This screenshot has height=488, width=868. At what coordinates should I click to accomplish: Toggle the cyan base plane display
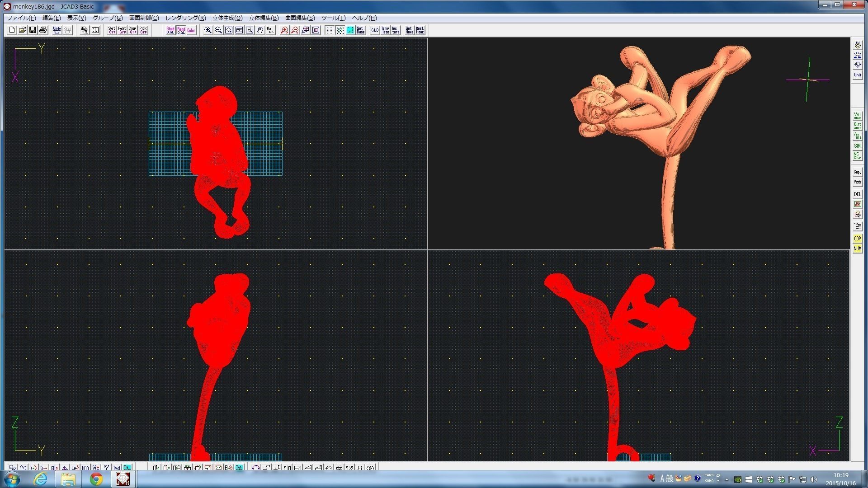[350, 30]
